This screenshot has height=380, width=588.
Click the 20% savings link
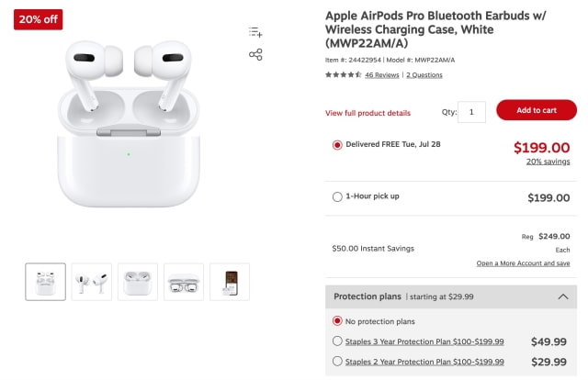[x=548, y=162]
